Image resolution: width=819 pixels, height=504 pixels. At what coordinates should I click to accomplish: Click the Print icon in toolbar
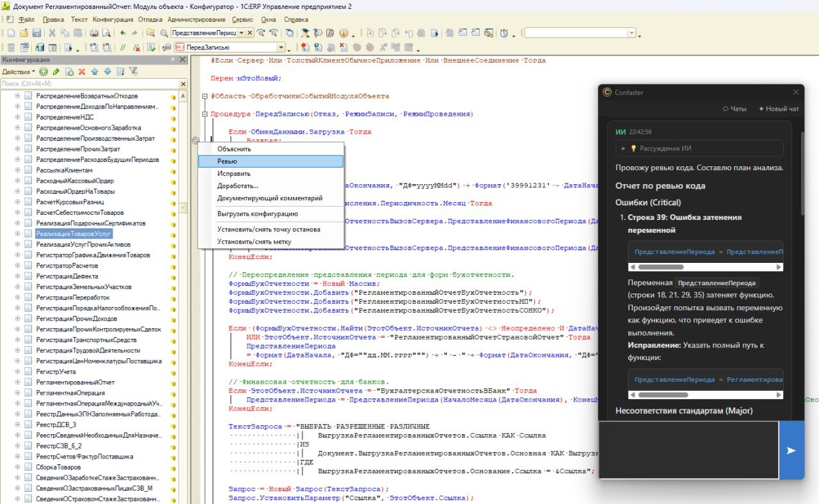coord(94,33)
